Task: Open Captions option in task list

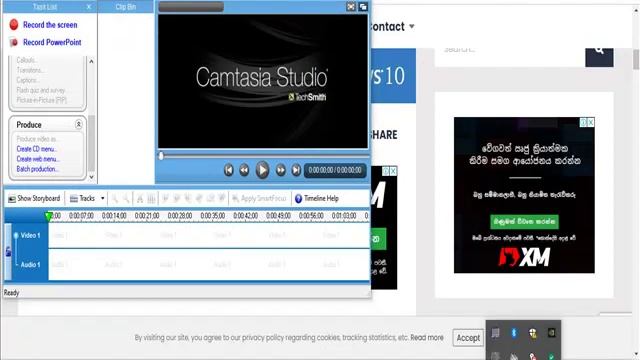Action: click(27, 80)
